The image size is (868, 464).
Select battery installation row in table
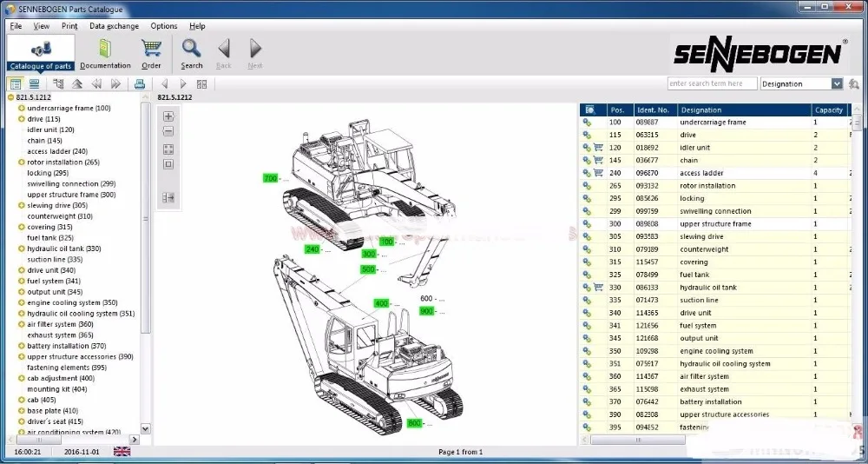pyautogui.click(x=715, y=402)
